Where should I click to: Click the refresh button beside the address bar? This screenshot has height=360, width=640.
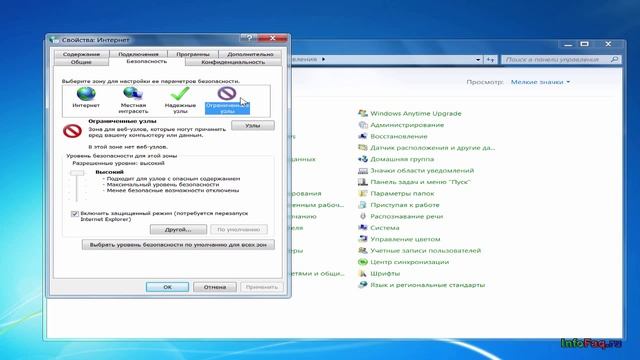click(491, 60)
